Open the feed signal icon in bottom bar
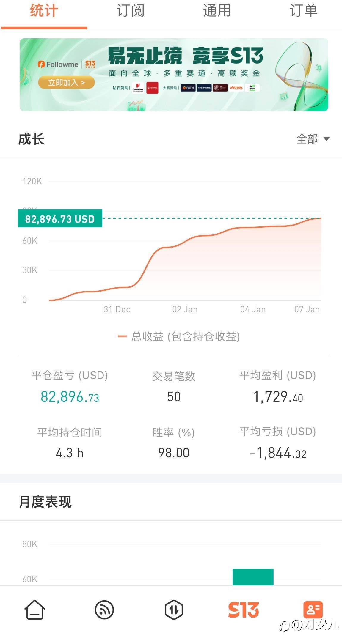The height and width of the screenshot is (644, 342). [104, 610]
